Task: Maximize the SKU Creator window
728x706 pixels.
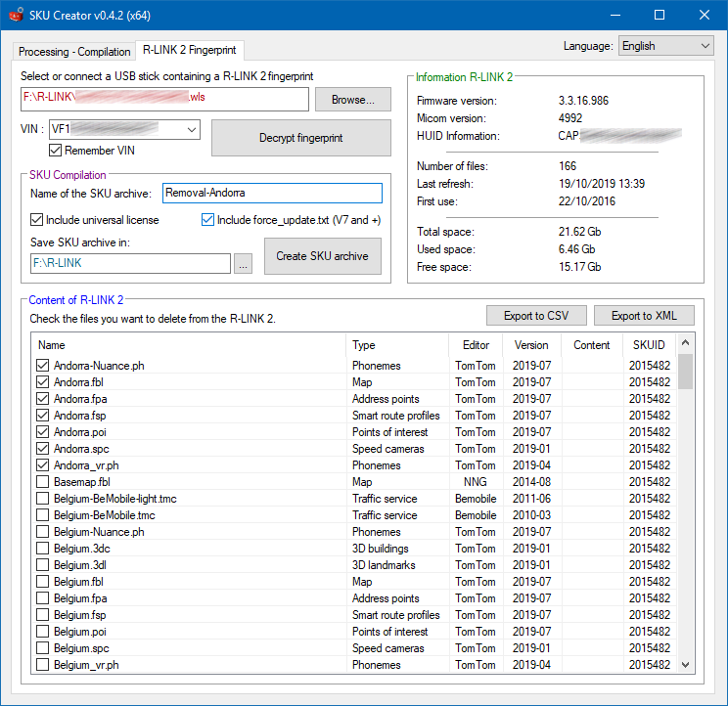Action: tap(660, 15)
